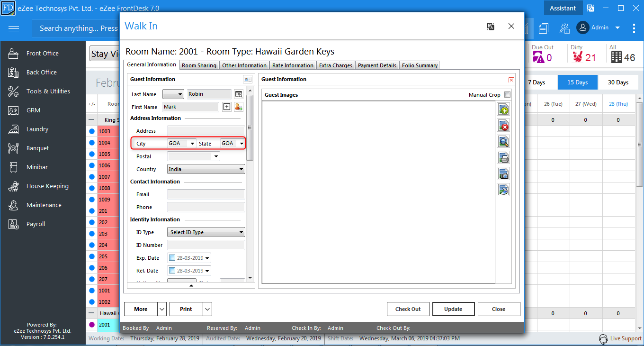The width and height of the screenshot is (644, 346).
Task: Expand the Print button arrow
Action: pos(207,309)
